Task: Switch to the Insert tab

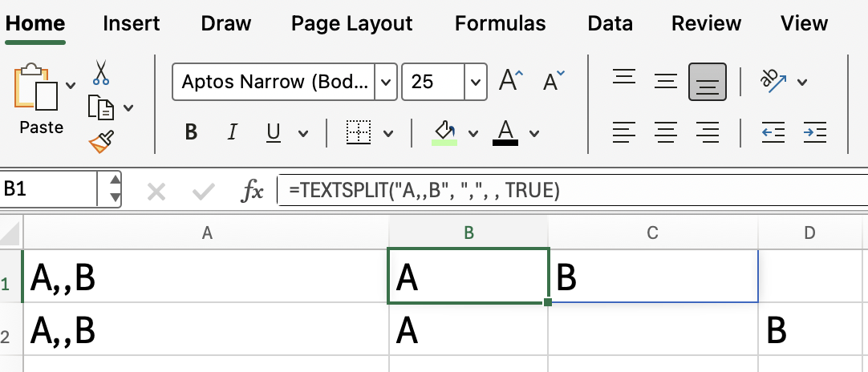Action: tap(132, 23)
